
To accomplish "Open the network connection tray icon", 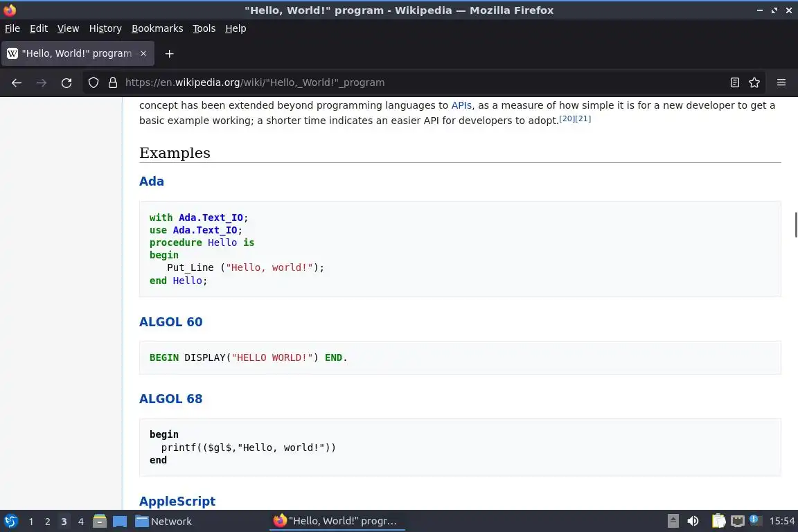I will 738,521.
